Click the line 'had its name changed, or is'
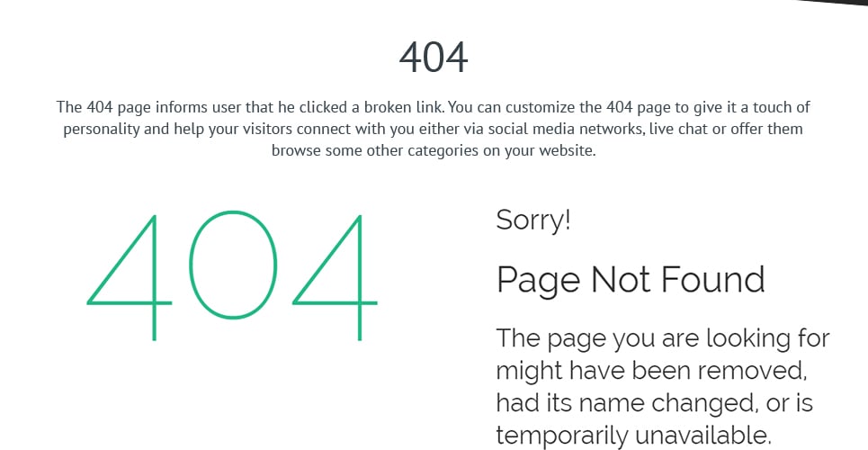Image resolution: width=868 pixels, height=450 pixels. 654,403
